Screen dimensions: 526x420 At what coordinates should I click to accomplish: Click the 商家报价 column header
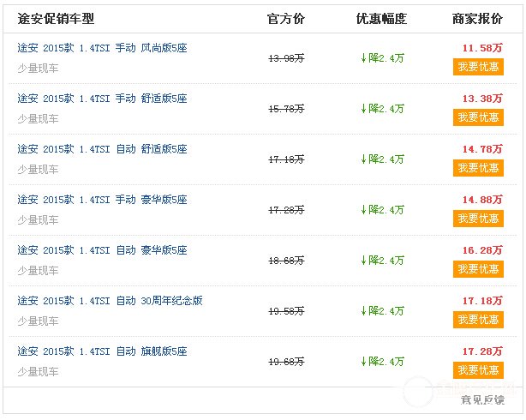[x=477, y=19]
